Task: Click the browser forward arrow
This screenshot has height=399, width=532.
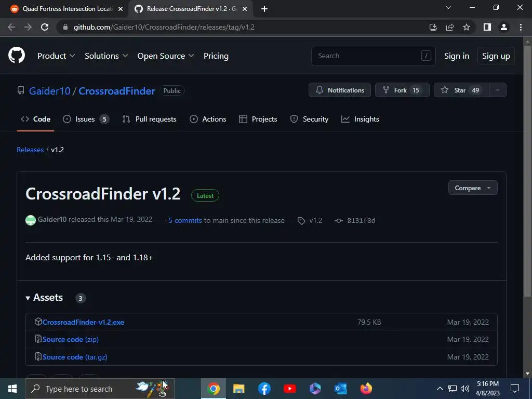Action: pyautogui.click(x=28, y=27)
